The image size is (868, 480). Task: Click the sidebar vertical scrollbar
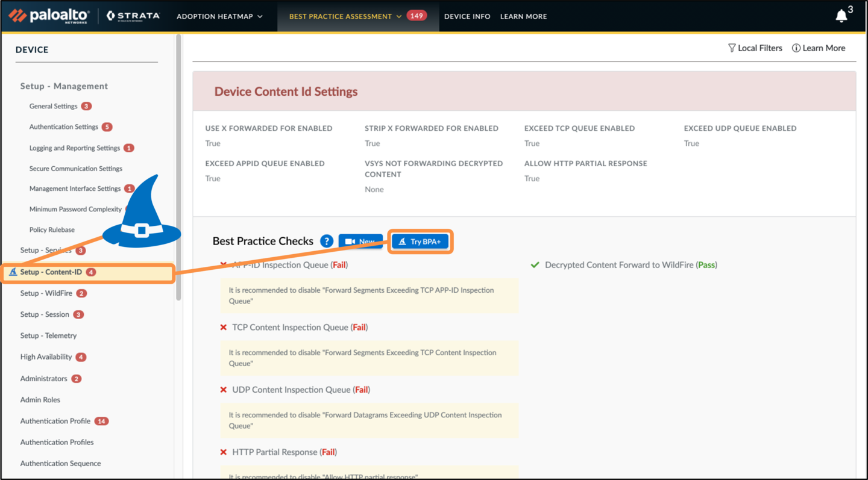click(178, 167)
